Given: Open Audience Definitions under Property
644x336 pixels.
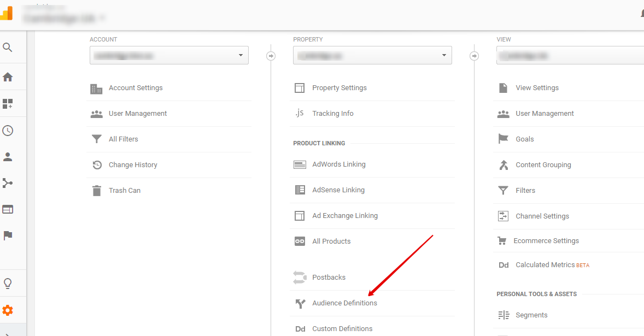Looking at the screenshot, I should pos(344,303).
